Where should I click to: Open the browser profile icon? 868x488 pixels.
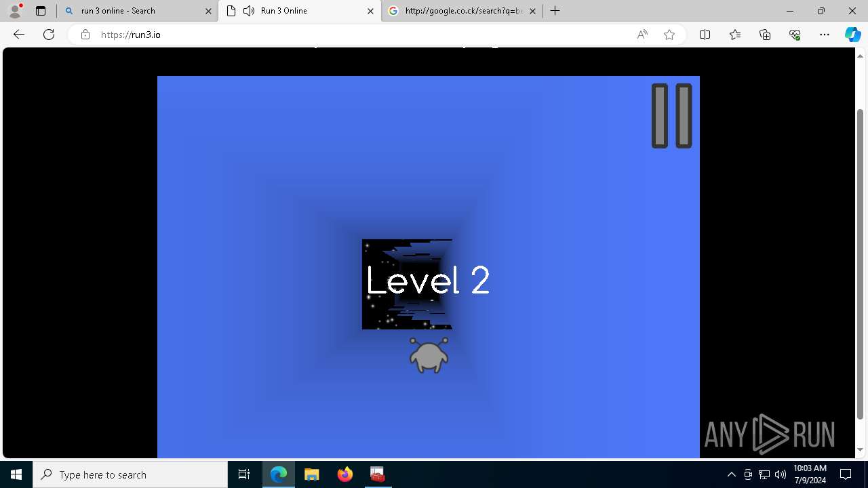15,11
